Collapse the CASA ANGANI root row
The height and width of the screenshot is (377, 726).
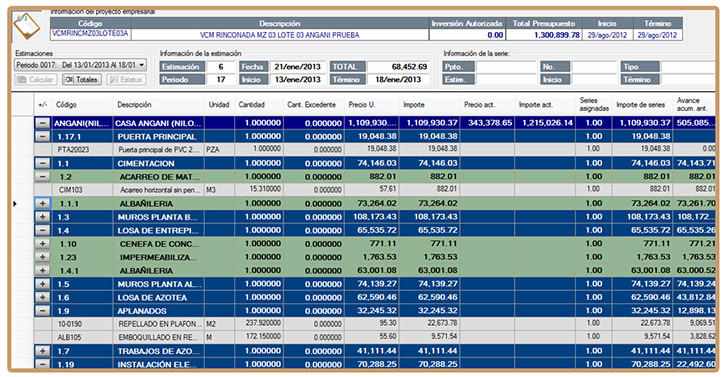pos(43,123)
